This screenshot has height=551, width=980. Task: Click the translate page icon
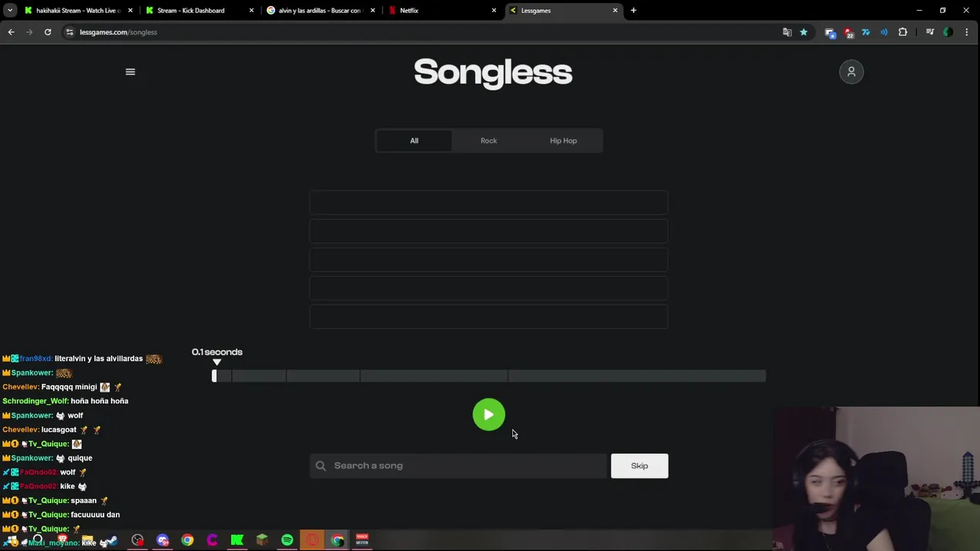[787, 32]
